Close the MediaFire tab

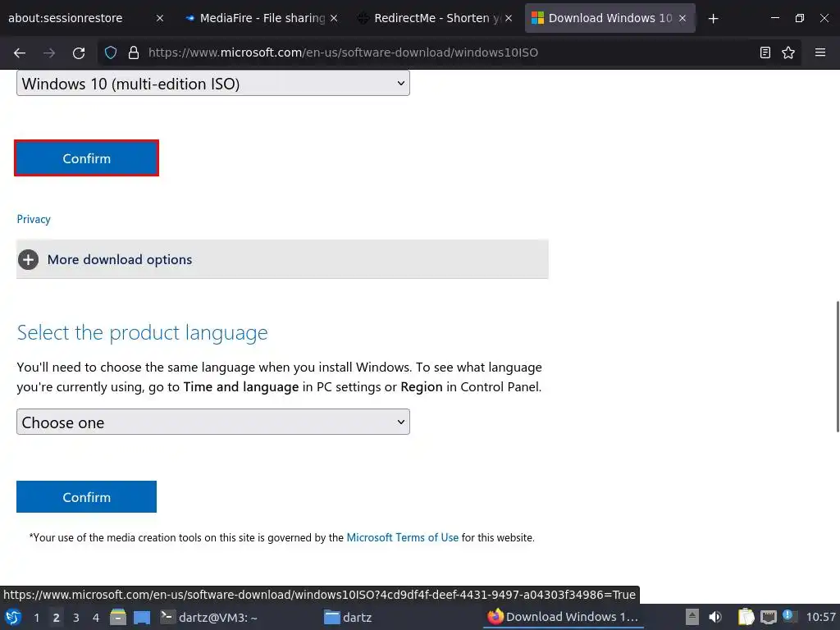coord(334,18)
